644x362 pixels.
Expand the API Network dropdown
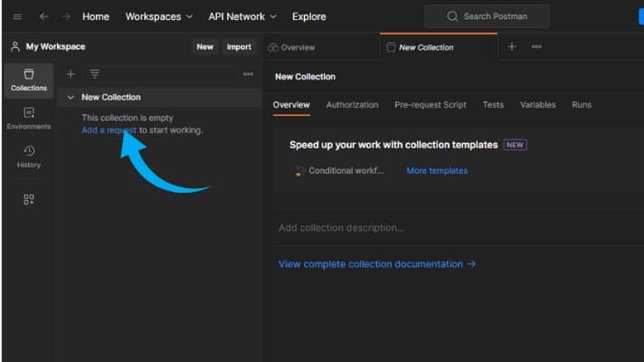point(242,17)
